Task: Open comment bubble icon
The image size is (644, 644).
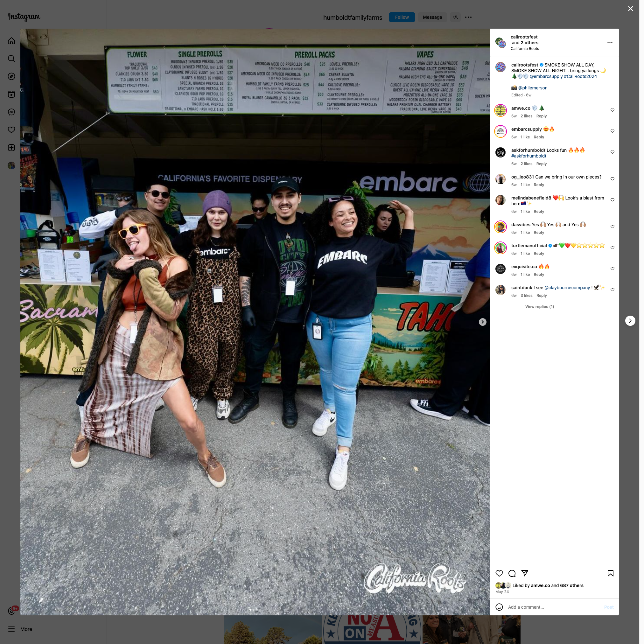Action: point(512,573)
